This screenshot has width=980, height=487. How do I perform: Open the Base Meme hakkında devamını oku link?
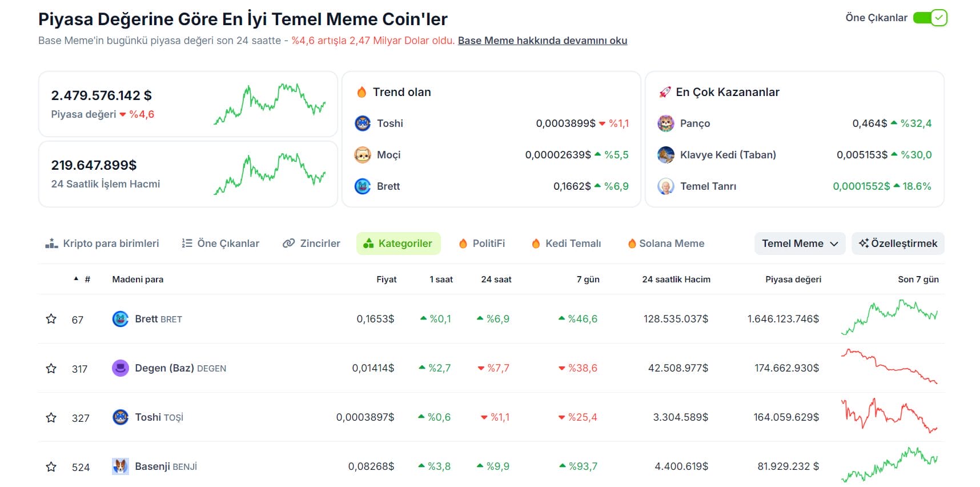(542, 40)
